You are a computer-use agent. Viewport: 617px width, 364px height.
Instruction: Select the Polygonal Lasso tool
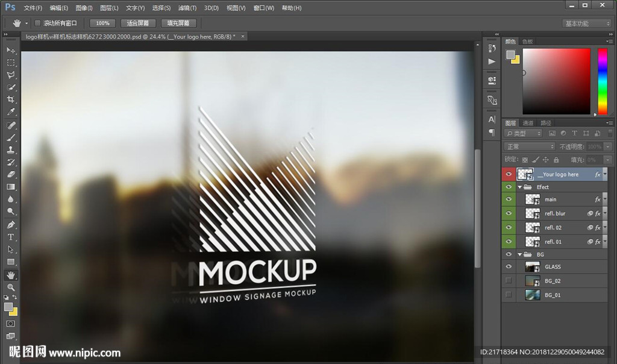(x=11, y=75)
